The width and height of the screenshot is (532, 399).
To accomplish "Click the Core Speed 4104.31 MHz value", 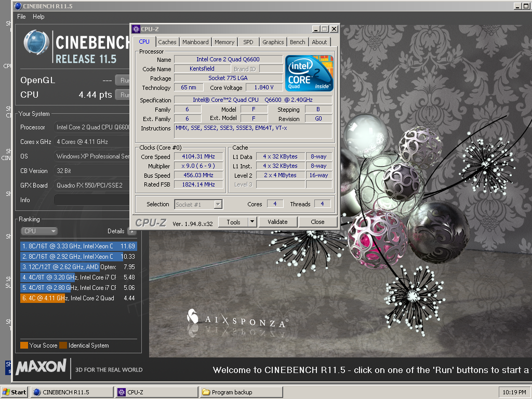I will 198,156.
